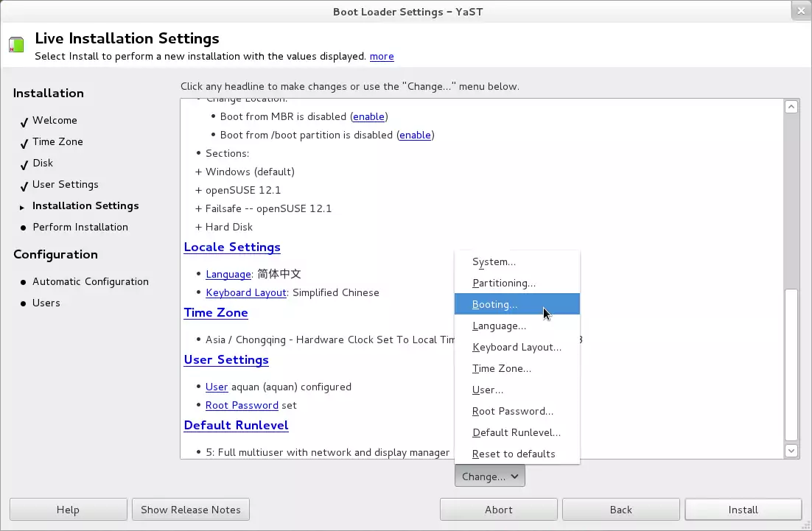Open Default Runlevel... menu entry
Image resolution: width=812 pixels, height=531 pixels.
(x=516, y=432)
